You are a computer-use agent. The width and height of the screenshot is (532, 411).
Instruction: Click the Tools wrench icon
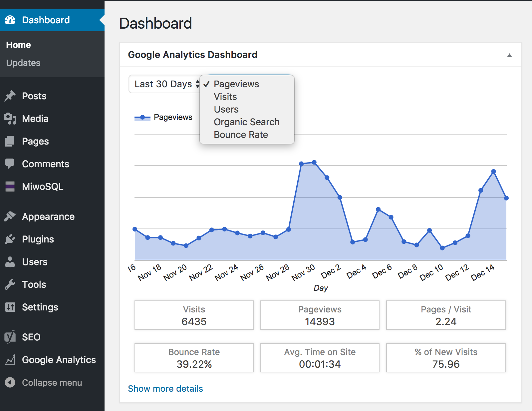point(10,284)
